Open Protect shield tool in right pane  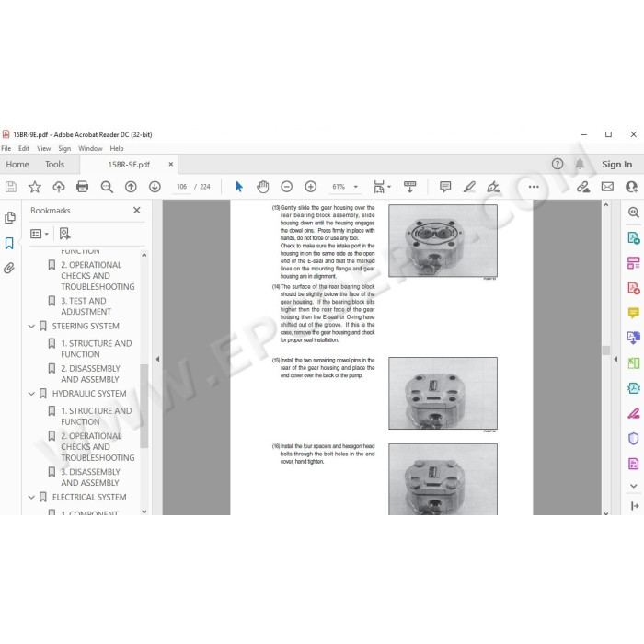(x=633, y=439)
